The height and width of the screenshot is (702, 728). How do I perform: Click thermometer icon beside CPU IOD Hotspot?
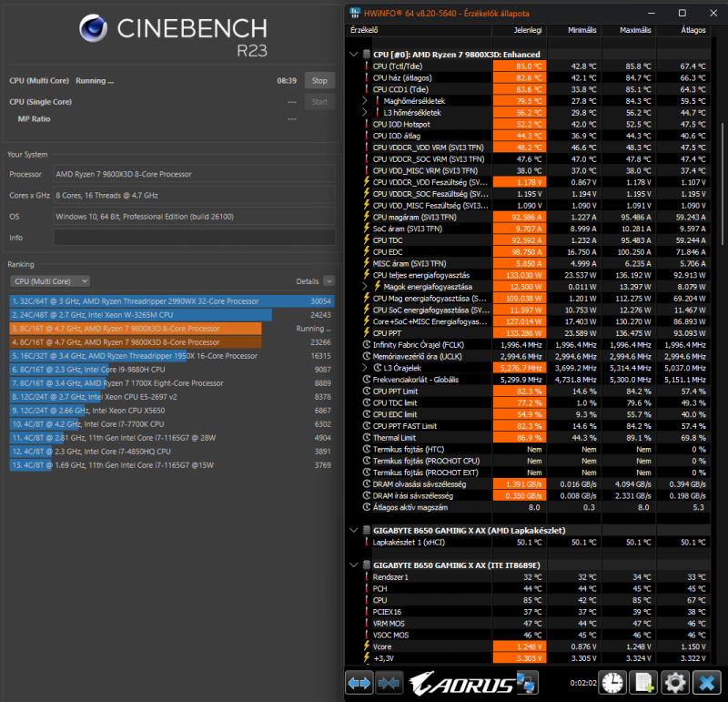coord(367,124)
